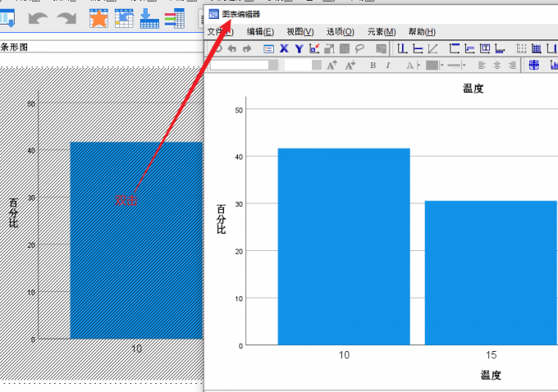Align text left in Chart Editor

pyautogui.click(x=482, y=65)
